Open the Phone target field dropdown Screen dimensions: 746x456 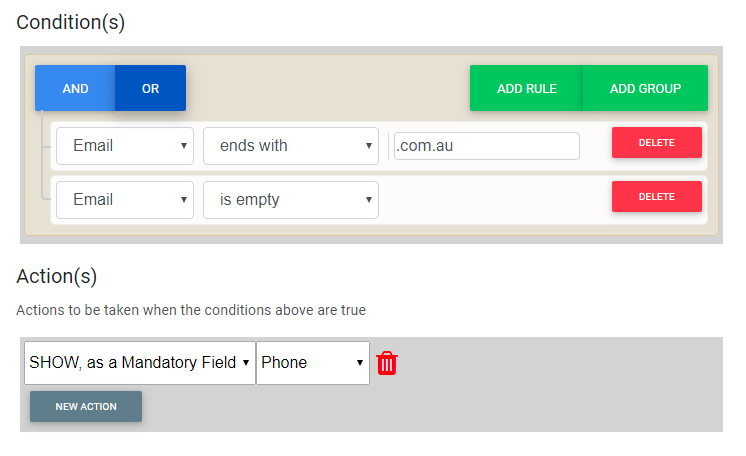[313, 363]
